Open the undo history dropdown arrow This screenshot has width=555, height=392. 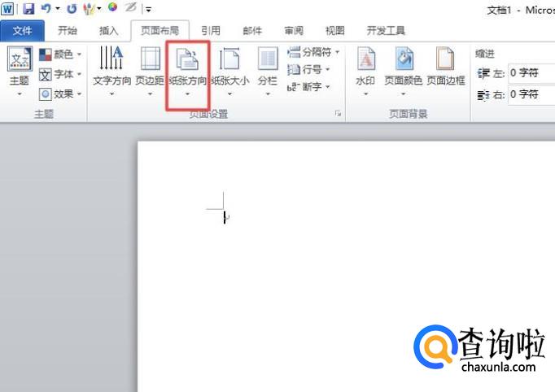[x=58, y=8]
